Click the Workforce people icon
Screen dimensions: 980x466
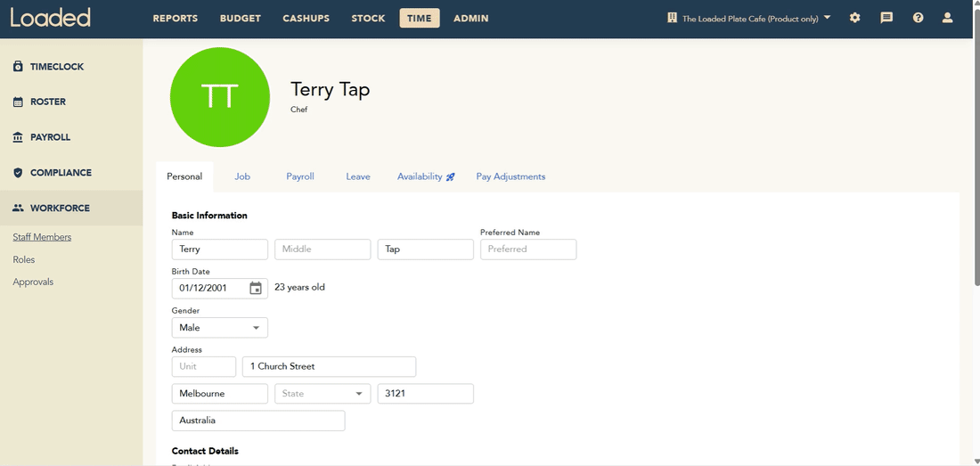(x=18, y=208)
